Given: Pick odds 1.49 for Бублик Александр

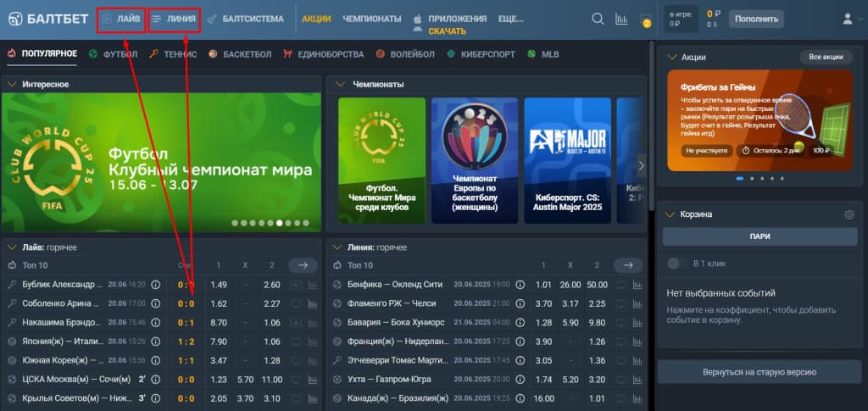Looking at the screenshot, I should point(219,285).
